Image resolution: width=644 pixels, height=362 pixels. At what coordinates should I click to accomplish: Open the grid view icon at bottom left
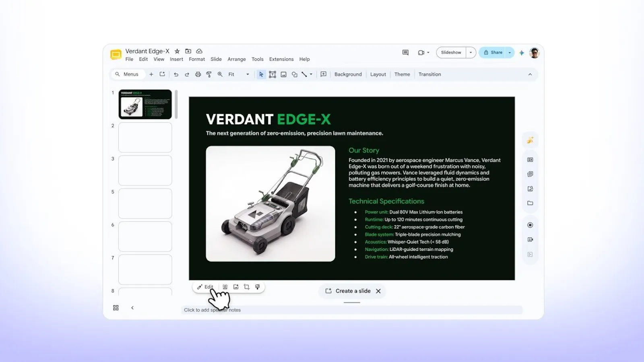[x=116, y=308]
